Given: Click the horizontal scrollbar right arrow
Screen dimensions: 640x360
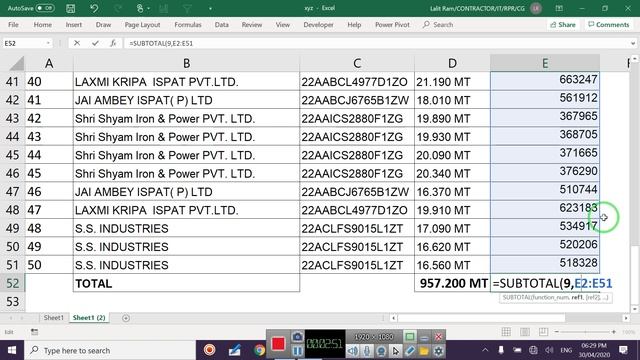Looking at the screenshot, I should (x=626, y=318).
